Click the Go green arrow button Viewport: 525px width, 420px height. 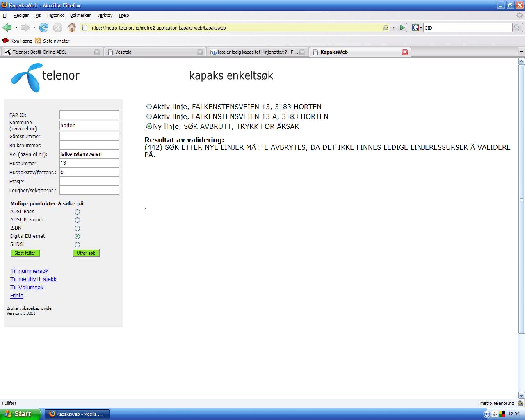[402, 27]
